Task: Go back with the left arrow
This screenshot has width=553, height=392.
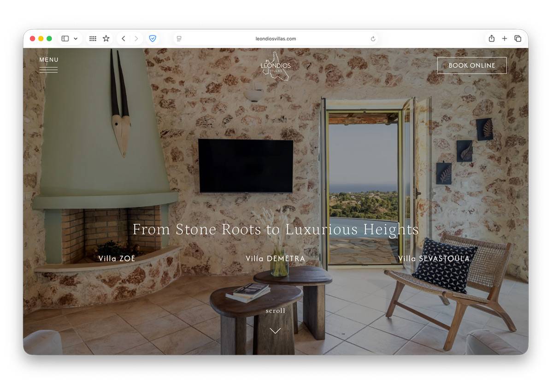Action: coord(123,39)
